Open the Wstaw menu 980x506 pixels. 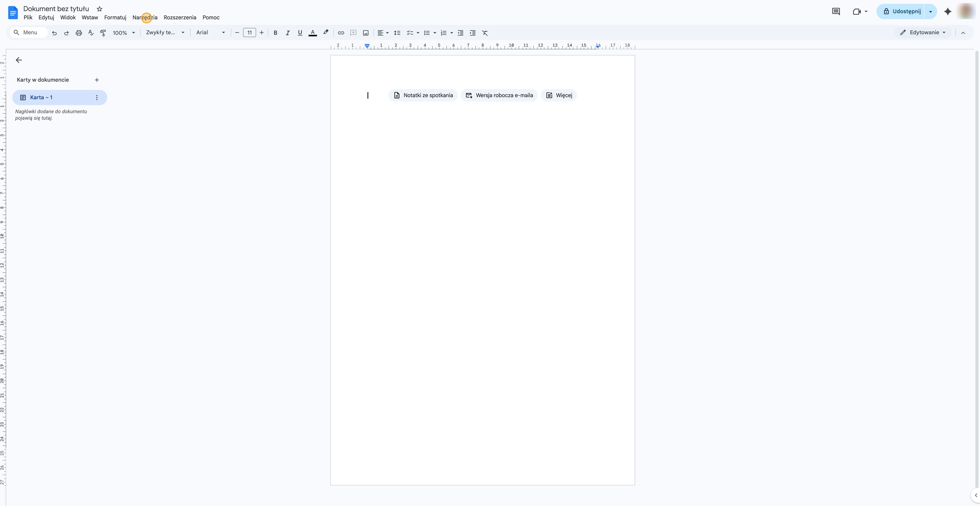pos(90,17)
